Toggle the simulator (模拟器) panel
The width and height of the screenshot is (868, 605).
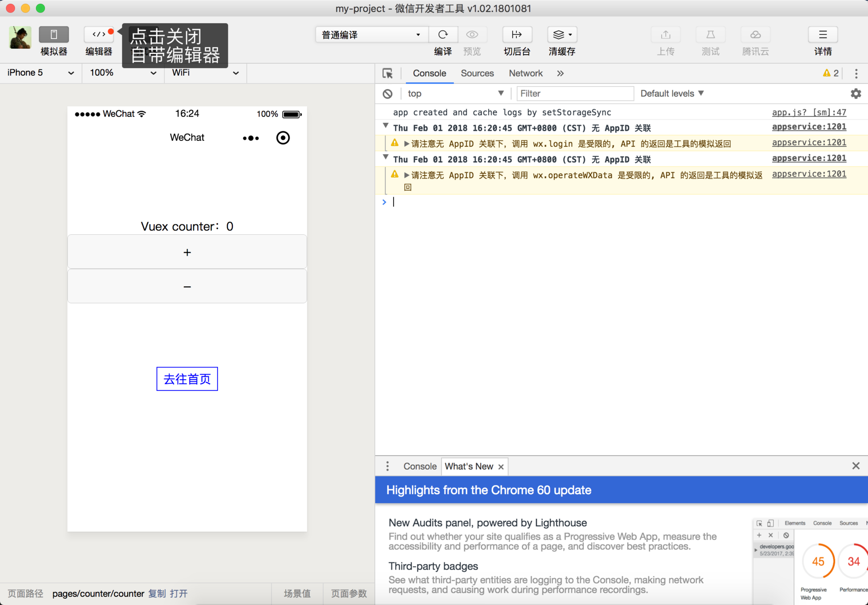coord(54,35)
